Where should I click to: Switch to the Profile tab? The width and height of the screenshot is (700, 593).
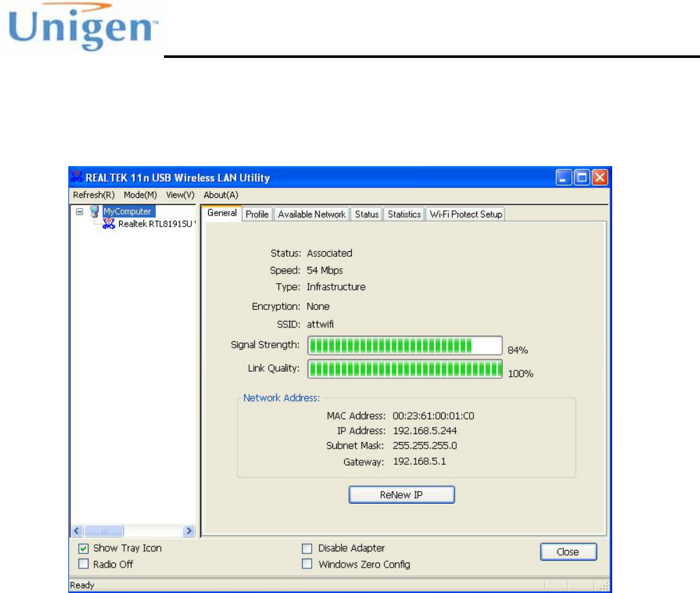(257, 214)
